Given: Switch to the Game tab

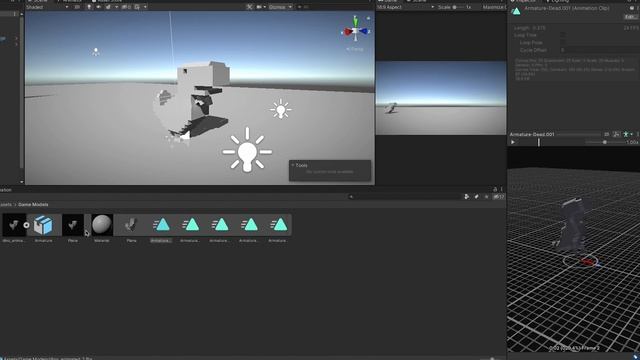Looking at the screenshot, I should 389,1.
